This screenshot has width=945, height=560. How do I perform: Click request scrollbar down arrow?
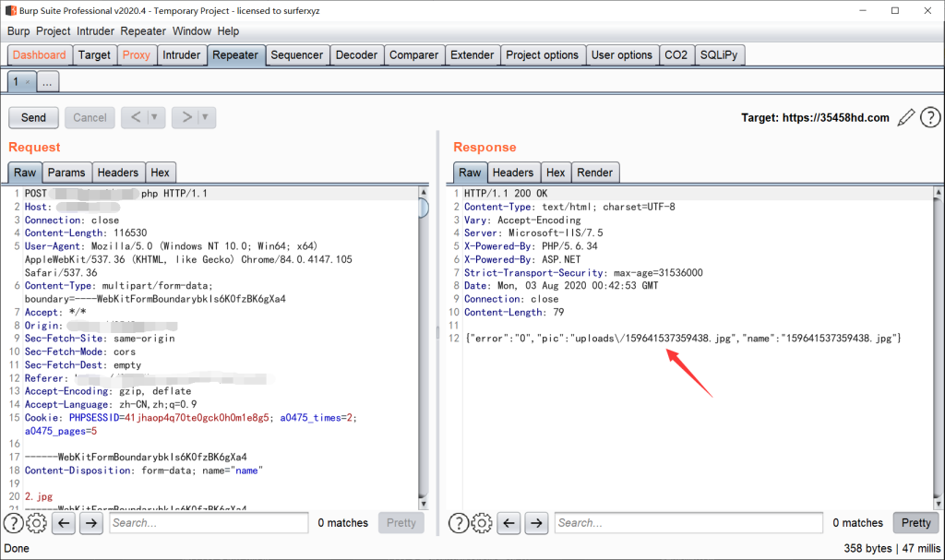424,504
